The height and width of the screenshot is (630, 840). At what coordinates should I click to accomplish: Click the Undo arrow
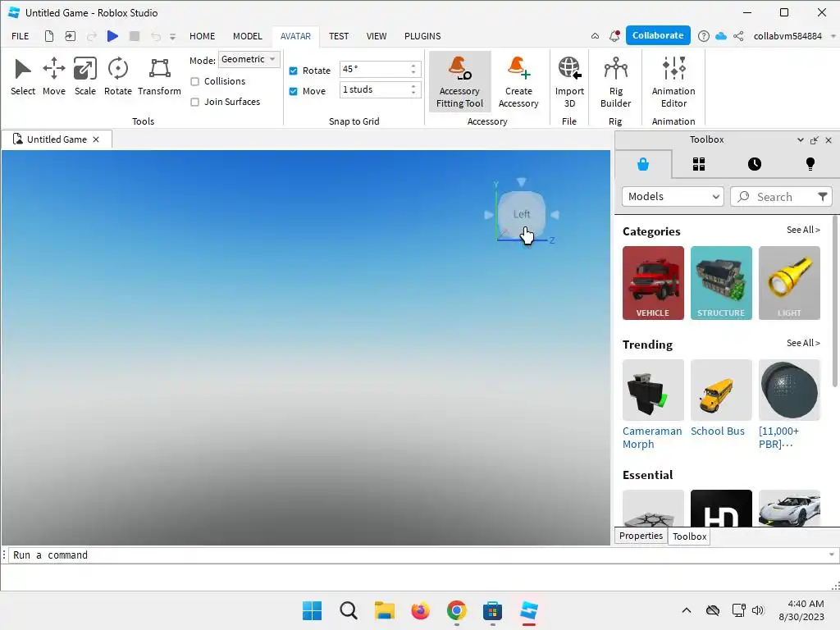pos(155,36)
